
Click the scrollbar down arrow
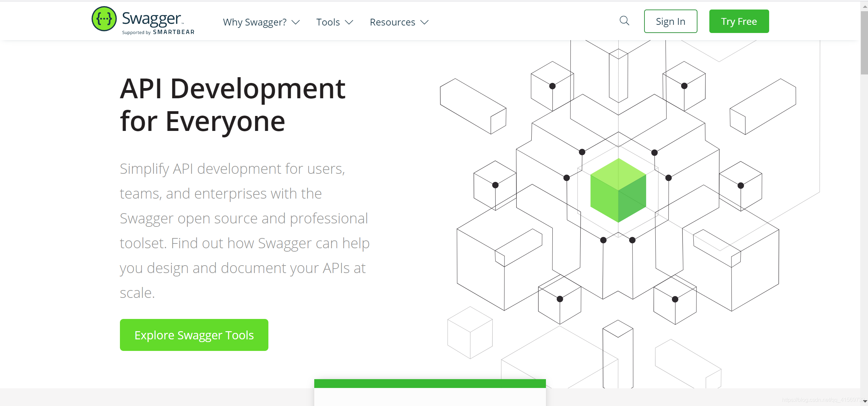pyautogui.click(x=864, y=401)
